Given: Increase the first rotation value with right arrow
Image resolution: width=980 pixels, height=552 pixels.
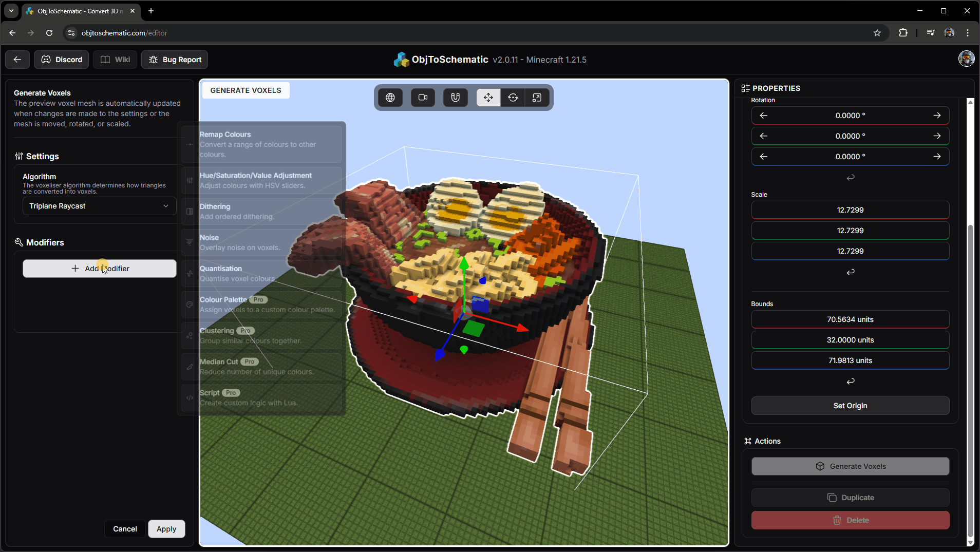Looking at the screenshot, I should 937,116.
